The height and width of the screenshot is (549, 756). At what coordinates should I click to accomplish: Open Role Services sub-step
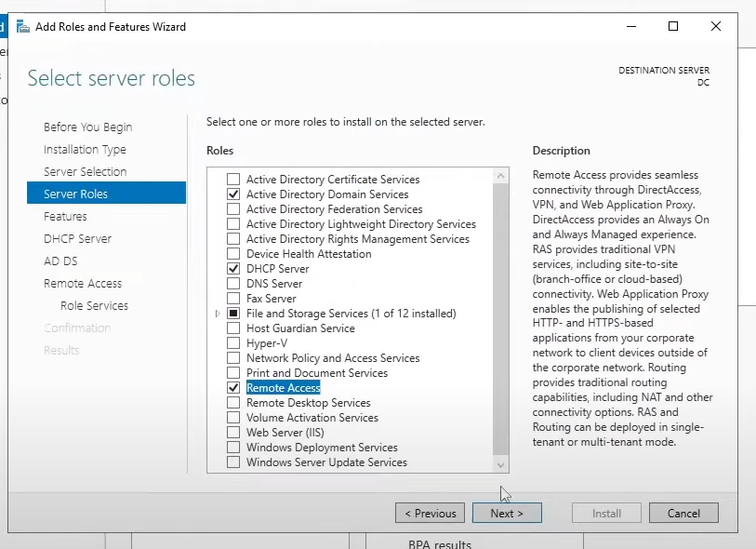pos(95,306)
